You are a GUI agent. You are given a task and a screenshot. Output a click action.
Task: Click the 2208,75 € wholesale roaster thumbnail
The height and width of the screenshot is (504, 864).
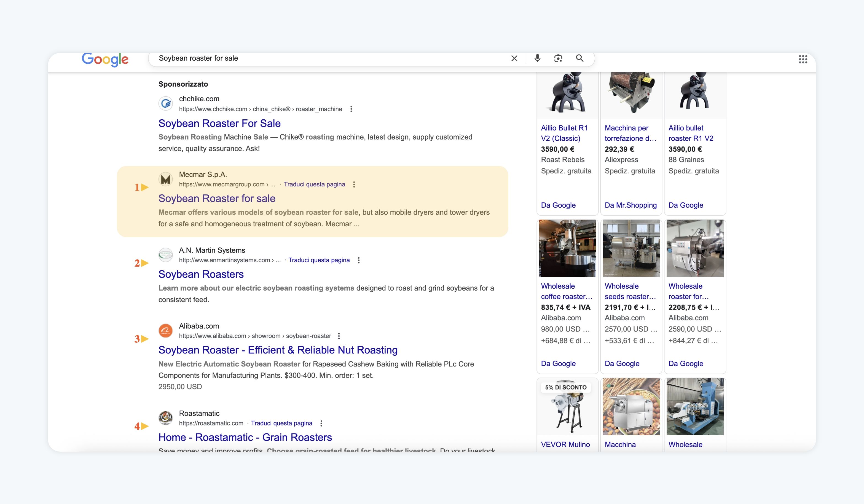(x=695, y=248)
